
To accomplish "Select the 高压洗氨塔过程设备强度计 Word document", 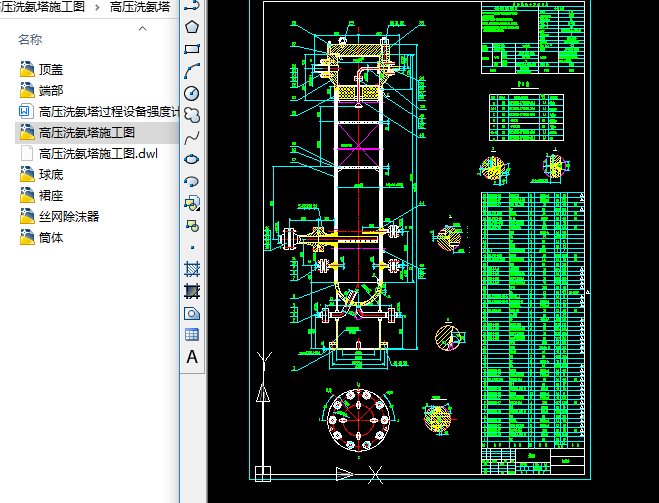I will tap(99, 111).
